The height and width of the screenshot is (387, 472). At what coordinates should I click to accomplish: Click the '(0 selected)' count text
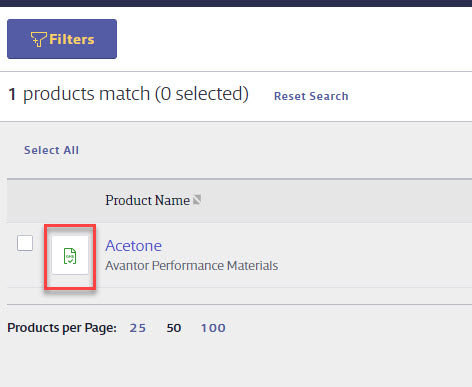coord(202,94)
